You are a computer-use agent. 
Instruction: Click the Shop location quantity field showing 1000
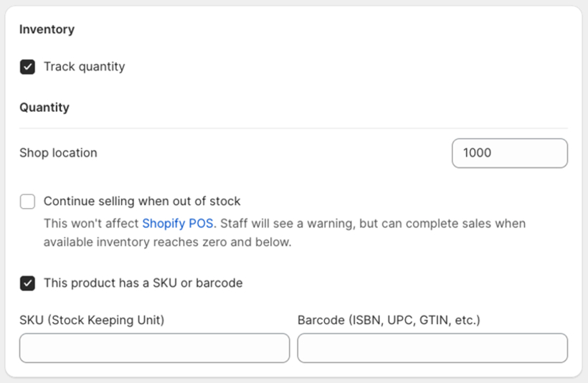[x=510, y=153]
